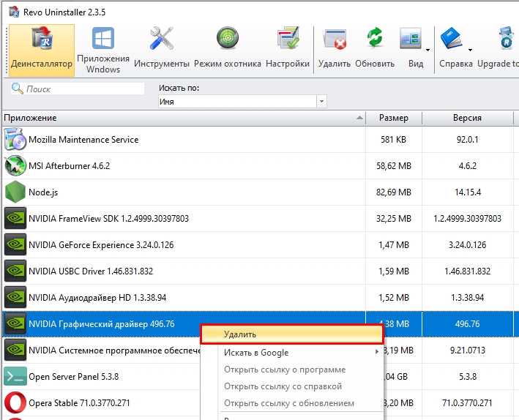Select NVIDIA Аудиодрайвер HD icon

tap(15, 297)
